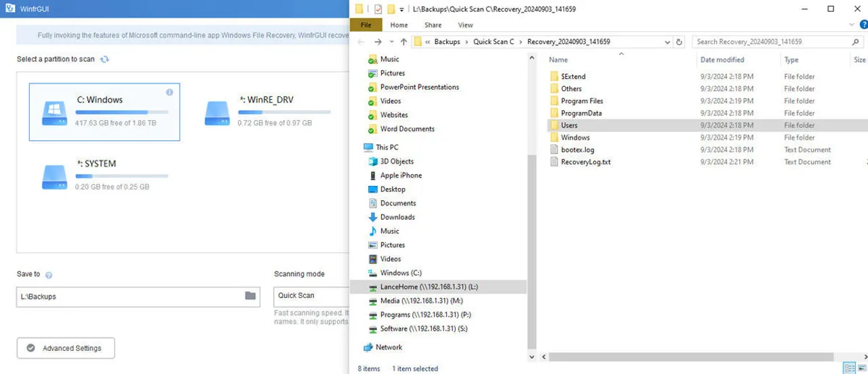Browse for save folder in WinfrGUI
868x374 pixels.
pyautogui.click(x=250, y=296)
